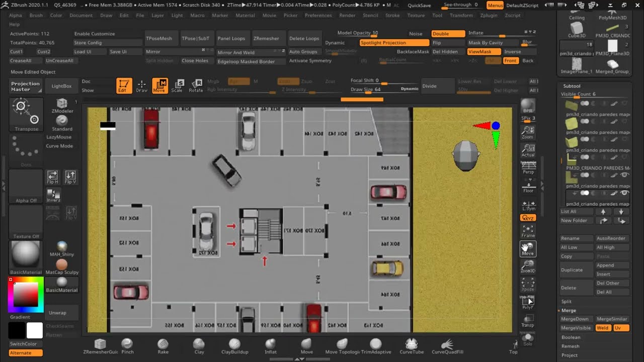Image resolution: width=644 pixels, height=362 pixels.
Task: Choose the Pinch brush
Action: coord(127,346)
